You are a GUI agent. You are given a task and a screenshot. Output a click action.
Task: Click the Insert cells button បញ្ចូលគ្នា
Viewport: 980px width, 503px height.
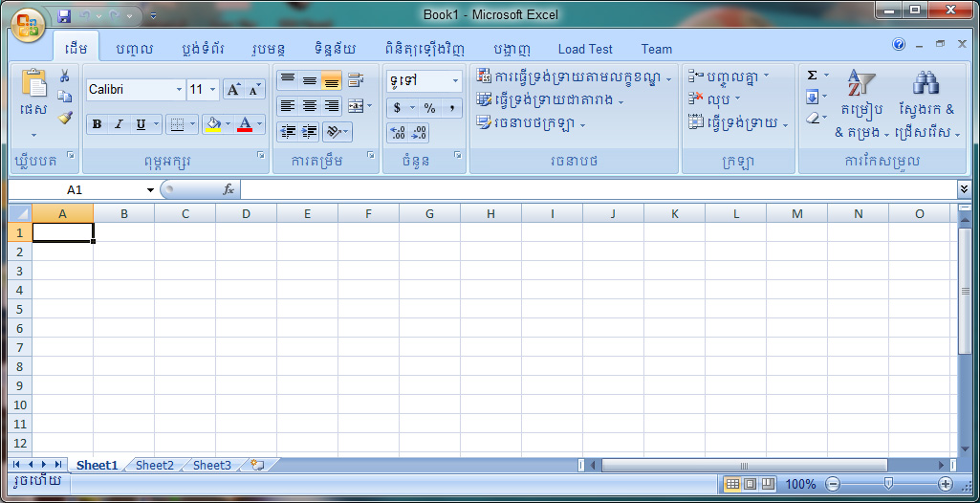click(x=729, y=77)
